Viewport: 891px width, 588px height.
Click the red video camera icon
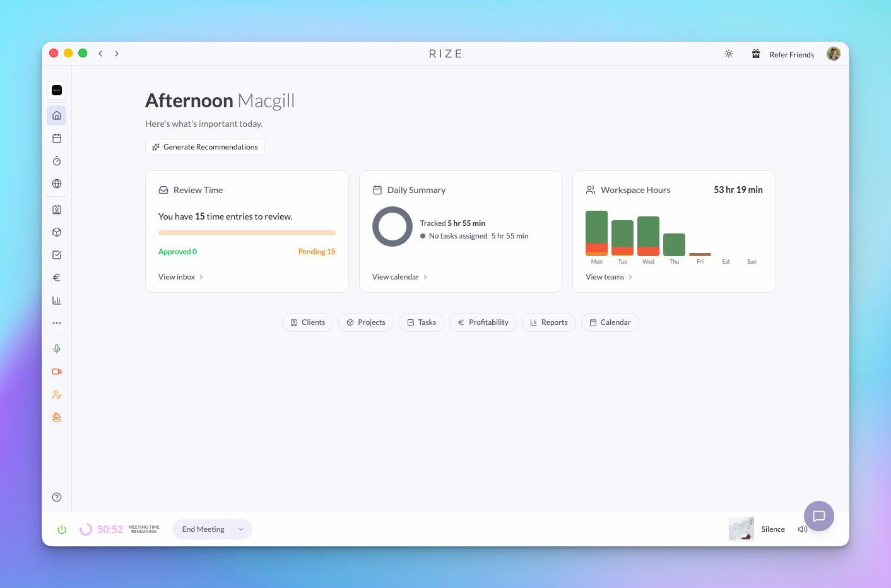(x=57, y=372)
